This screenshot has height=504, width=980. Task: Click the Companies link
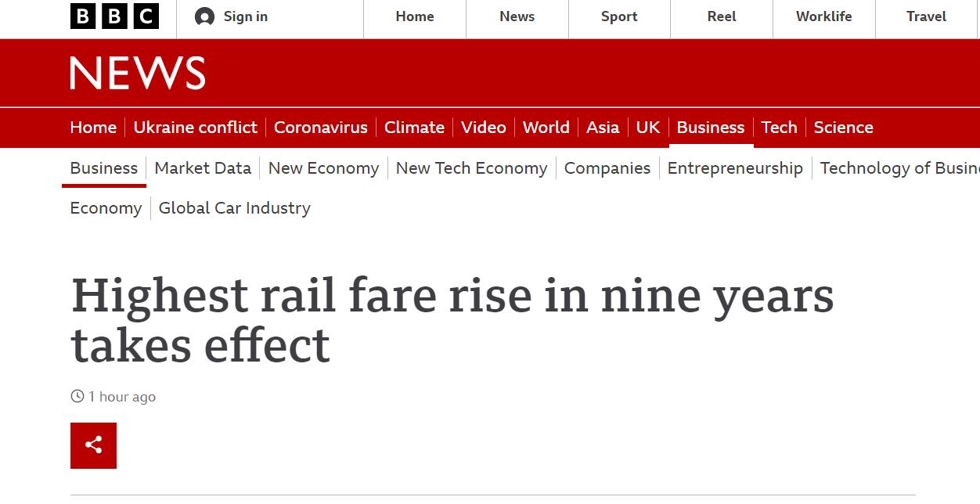[x=607, y=168]
